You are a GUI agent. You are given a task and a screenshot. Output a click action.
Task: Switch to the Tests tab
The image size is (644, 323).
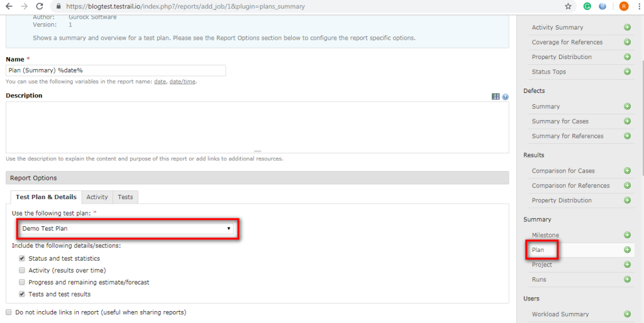tap(125, 197)
